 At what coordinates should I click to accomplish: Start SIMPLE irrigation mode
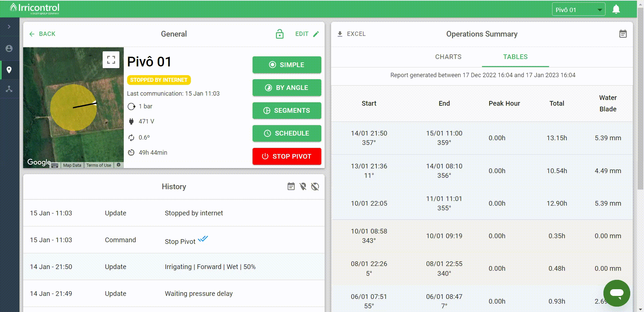(287, 65)
